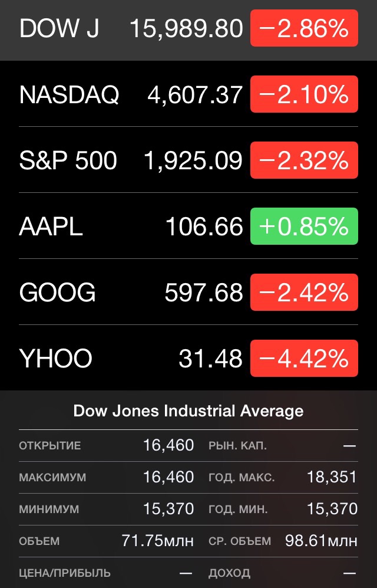Tap the green AAPL +0.85% badge
The width and height of the screenshot is (377, 588).
click(304, 226)
